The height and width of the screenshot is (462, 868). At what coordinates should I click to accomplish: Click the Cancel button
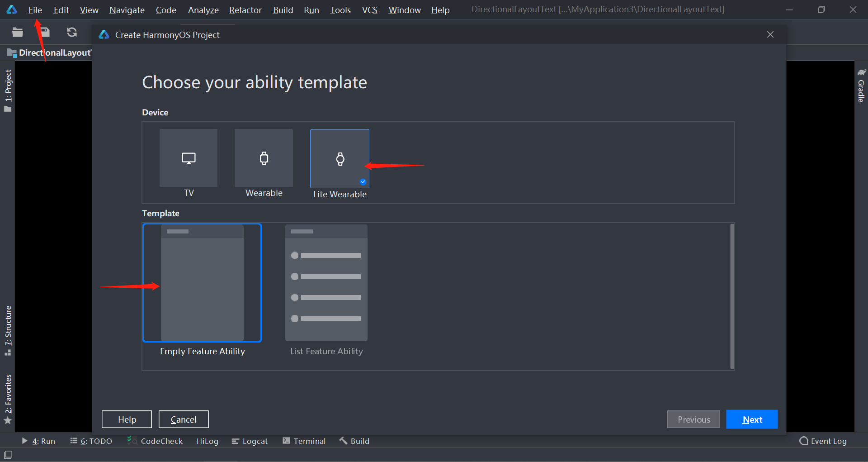(184, 419)
